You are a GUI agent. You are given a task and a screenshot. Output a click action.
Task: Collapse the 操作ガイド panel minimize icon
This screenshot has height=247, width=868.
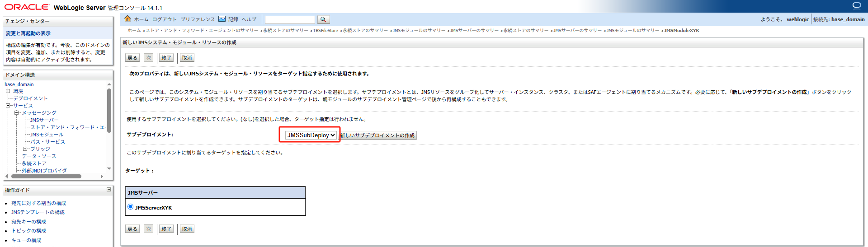[108, 190]
